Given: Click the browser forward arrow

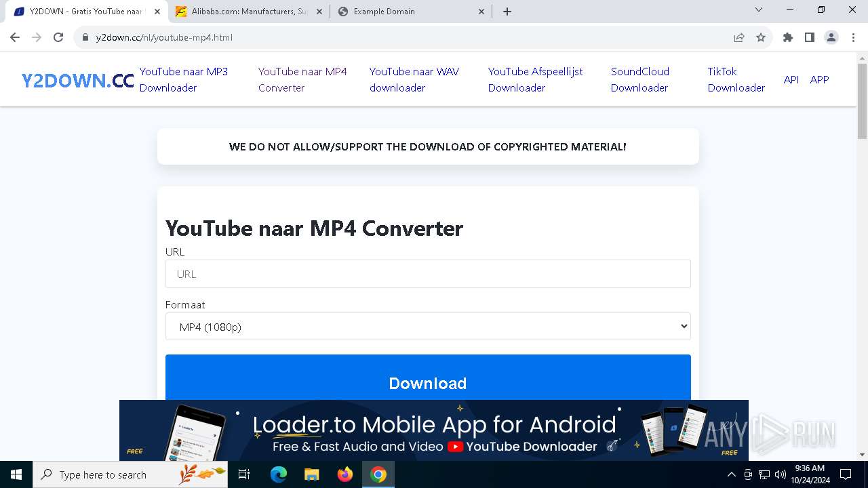Looking at the screenshot, I should 37,37.
